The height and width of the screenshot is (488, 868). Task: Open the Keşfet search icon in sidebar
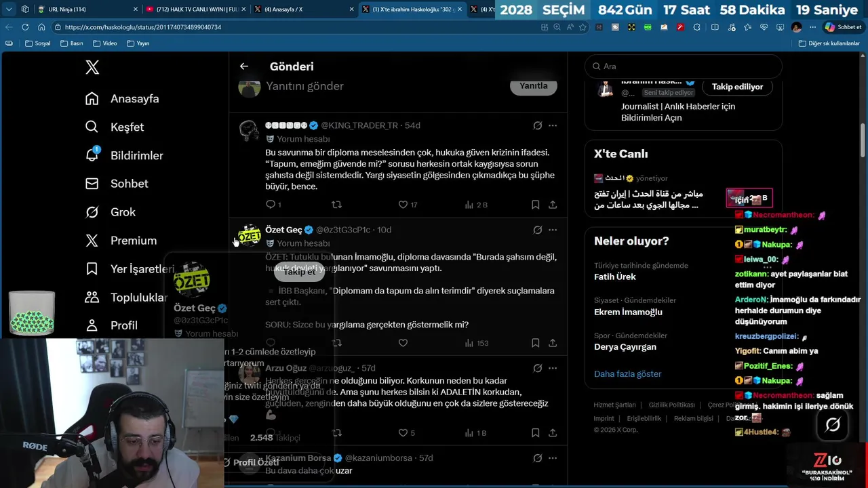92,127
